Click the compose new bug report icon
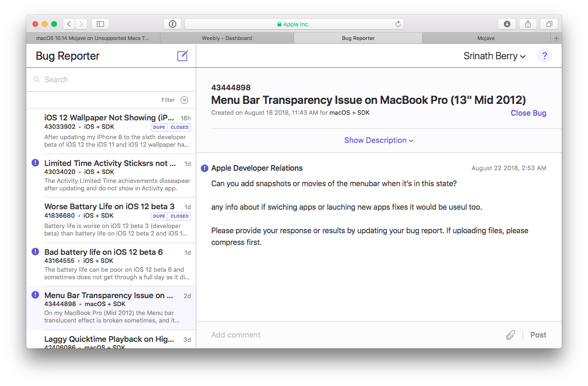588x386 pixels. (183, 56)
